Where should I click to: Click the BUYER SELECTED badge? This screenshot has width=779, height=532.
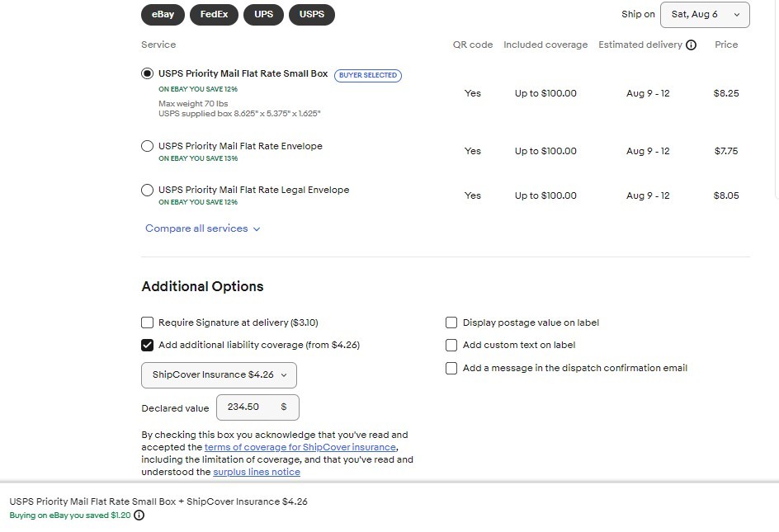(x=368, y=76)
